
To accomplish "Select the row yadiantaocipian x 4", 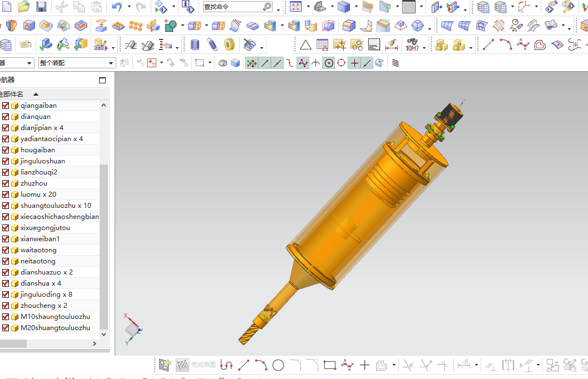I will tap(50, 138).
